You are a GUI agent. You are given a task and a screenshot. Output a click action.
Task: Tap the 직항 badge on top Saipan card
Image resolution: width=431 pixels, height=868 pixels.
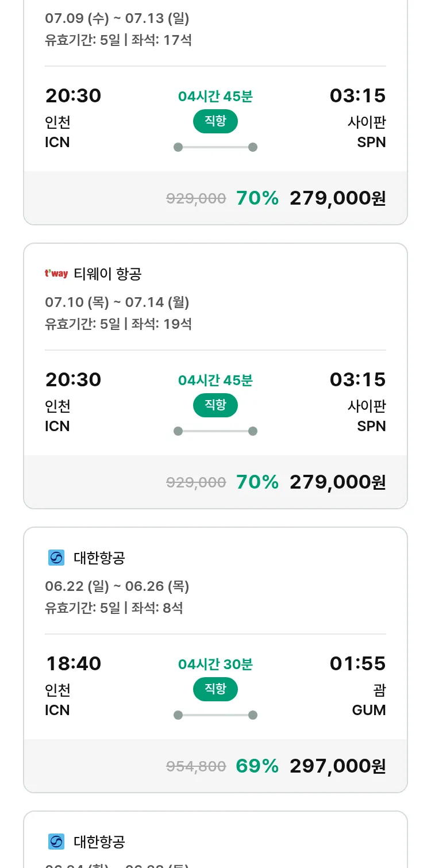(x=215, y=121)
